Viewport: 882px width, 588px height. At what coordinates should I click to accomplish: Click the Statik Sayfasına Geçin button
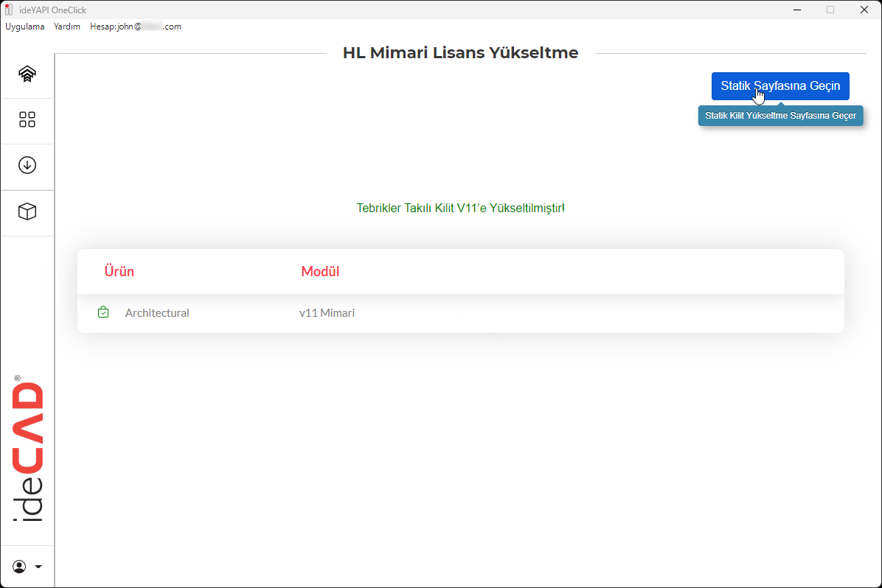780,86
